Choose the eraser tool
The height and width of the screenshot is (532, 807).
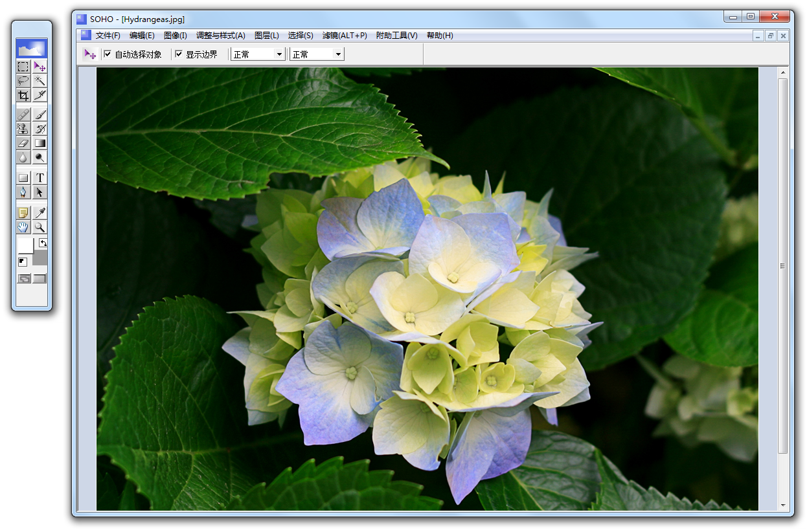coord(23,143)
